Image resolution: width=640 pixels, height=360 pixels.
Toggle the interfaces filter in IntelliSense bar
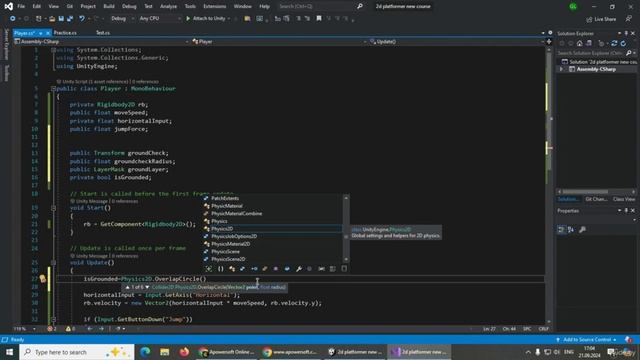[x=254, y=269]
